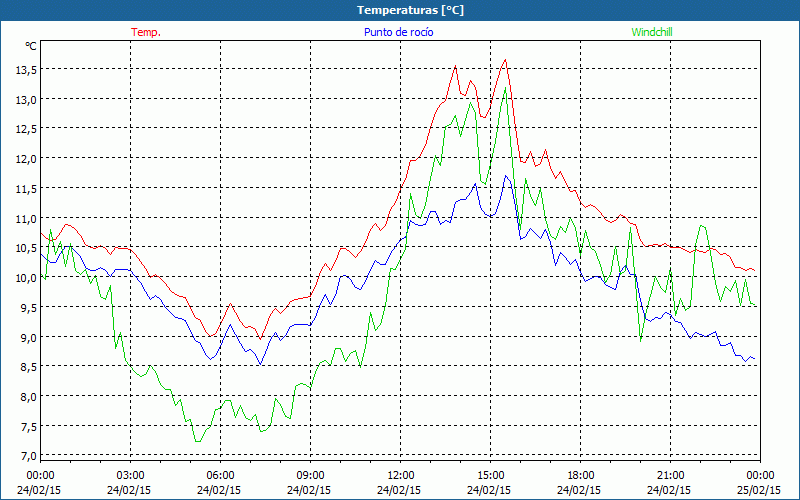The width and height of the screenshot is (800, 500).
Task: Click the blue dew point peak near 15:30
Action: point(506,176)
